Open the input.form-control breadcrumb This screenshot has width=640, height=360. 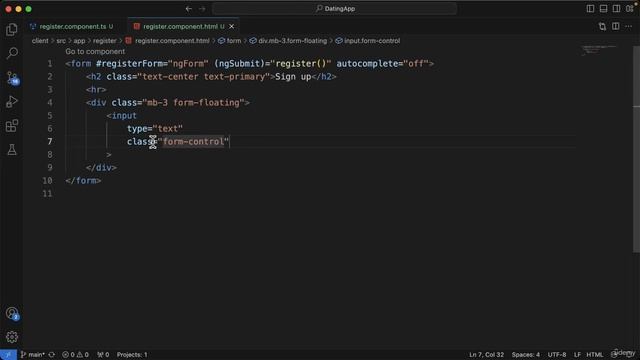368,41
